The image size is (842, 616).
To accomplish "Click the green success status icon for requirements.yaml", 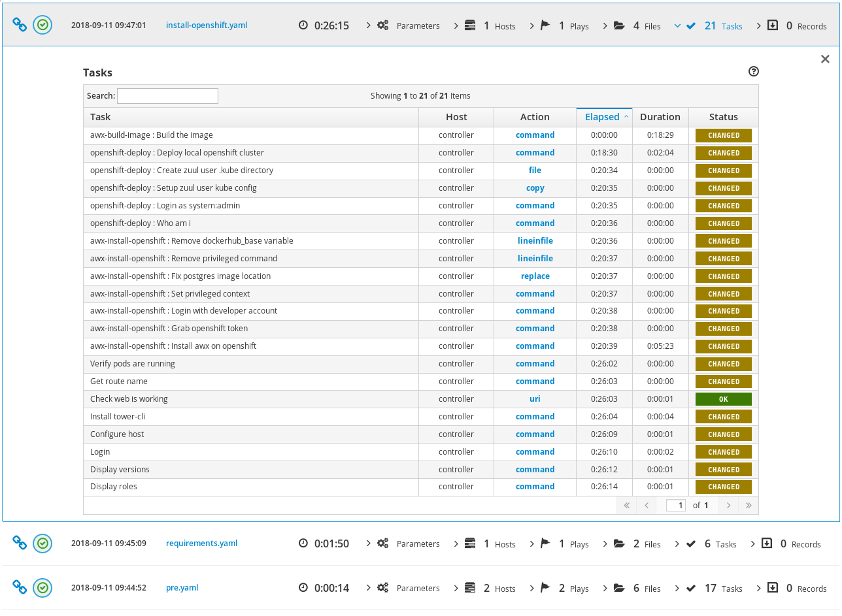I will click(x=42, y=543).
